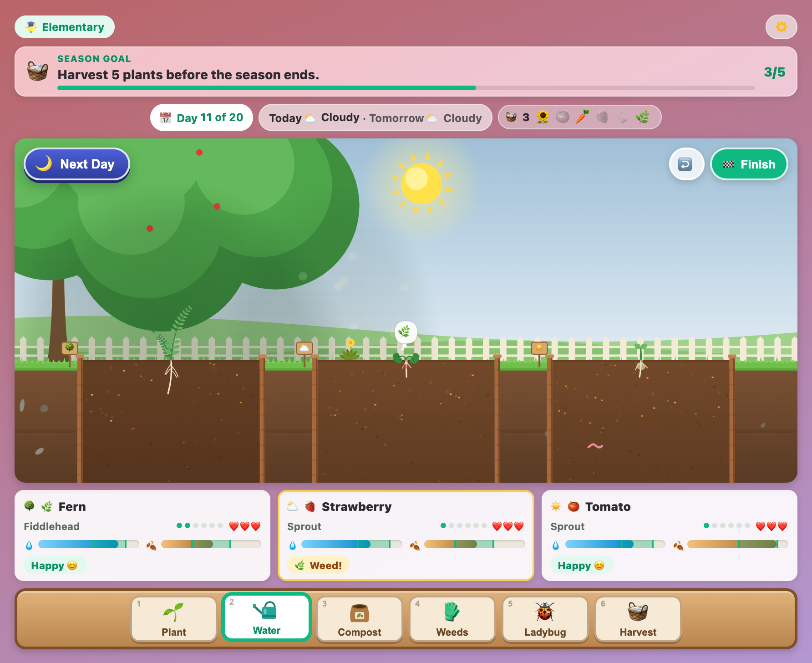This screenshot has width=812, height=663.
Task: Click the undo arrow button
Action: point(686,164)
